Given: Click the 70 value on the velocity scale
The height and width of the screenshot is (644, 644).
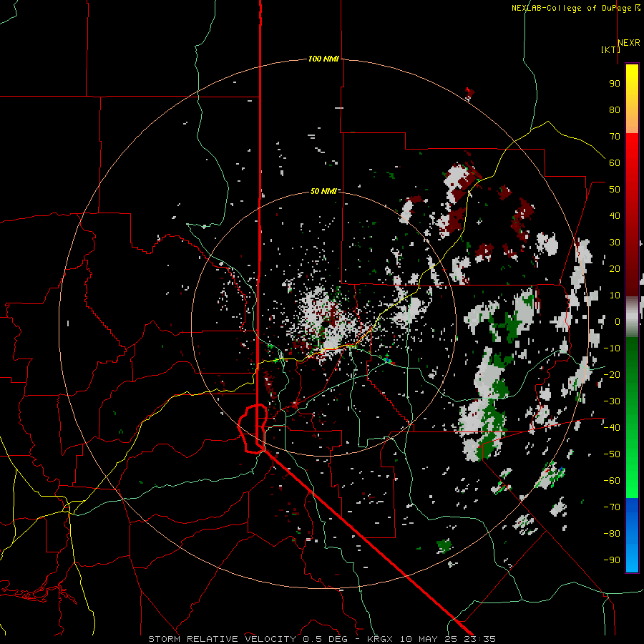Looking at the screenshot, I should pyautogui.click(x=615, y=137).
